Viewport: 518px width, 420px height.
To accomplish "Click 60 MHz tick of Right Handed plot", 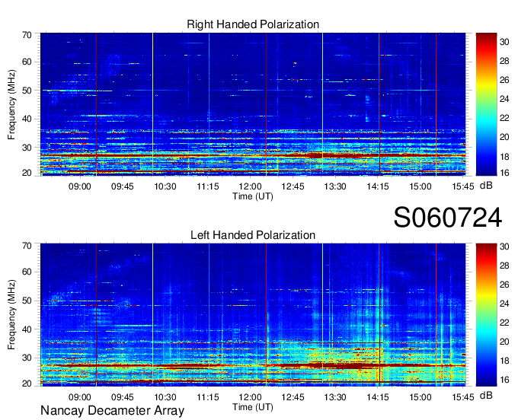I will click(27, 62).
